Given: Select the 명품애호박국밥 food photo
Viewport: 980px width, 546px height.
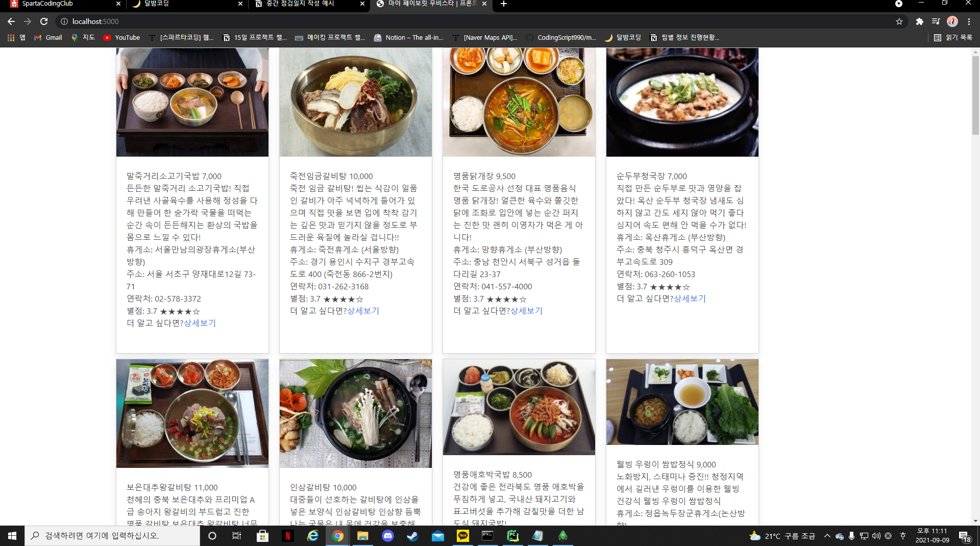Looking at the screenshot, I should point(519,407).
